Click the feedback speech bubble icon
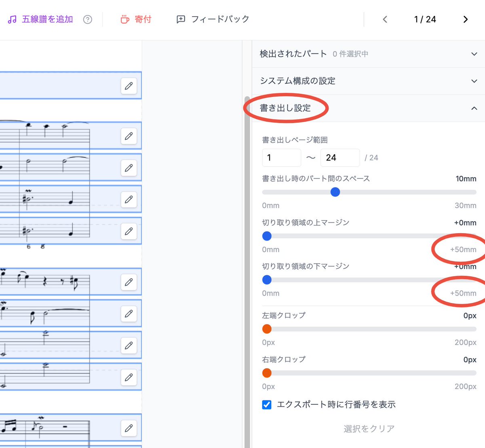The image size is (485, 448). point(181,19)
